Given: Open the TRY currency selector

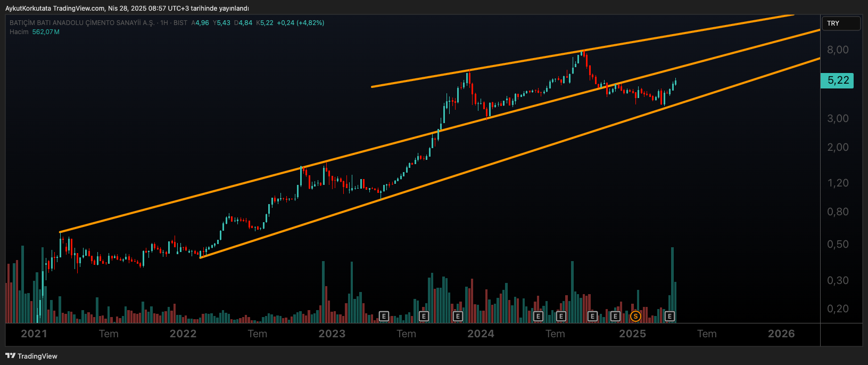Looking at the screenshot, I should 841,23.
